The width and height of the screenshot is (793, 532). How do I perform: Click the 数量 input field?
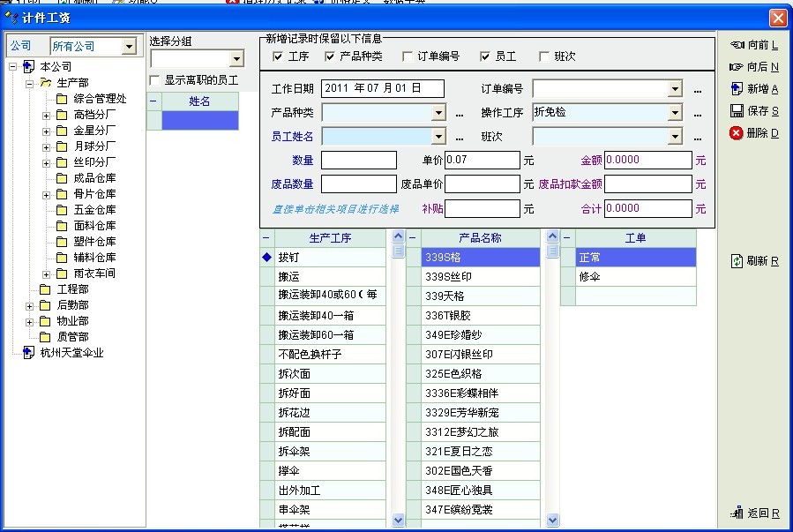(x=358, y=161)
